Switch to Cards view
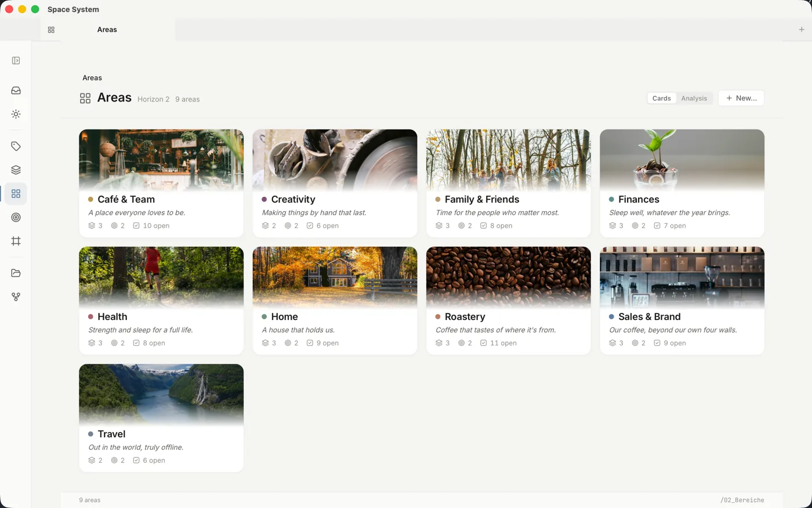The width and height of the screenshot is (812, 508). (661, 98)
